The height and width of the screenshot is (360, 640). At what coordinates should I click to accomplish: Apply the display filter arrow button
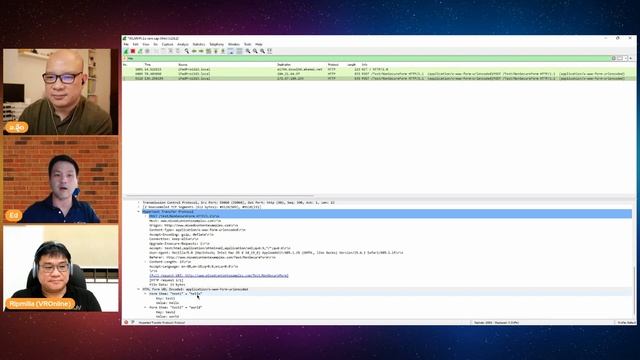pyautogui.click(x=620, y=58)
